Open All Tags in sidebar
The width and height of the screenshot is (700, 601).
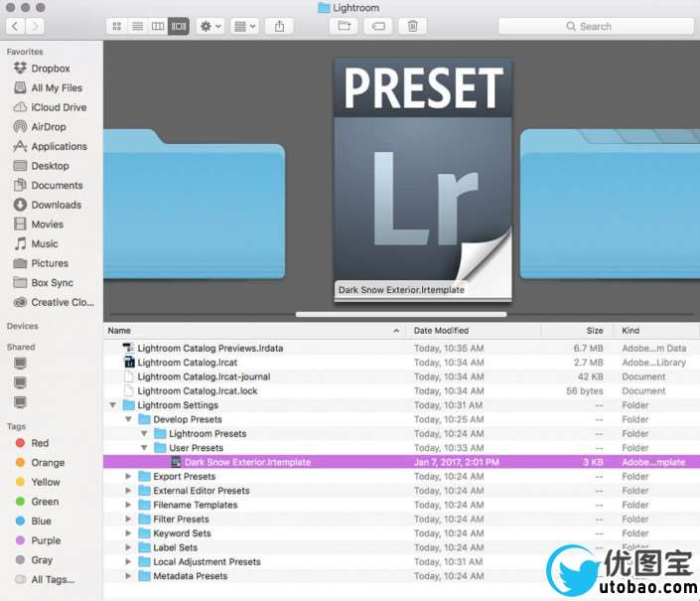click(x=53, y=579)
